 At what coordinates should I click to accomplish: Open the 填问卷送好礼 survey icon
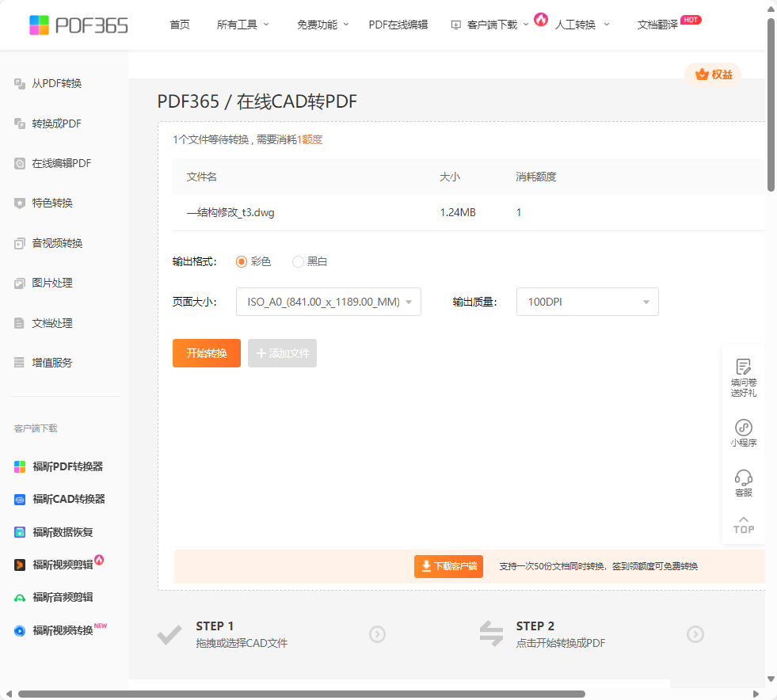(x=743, y=367)
